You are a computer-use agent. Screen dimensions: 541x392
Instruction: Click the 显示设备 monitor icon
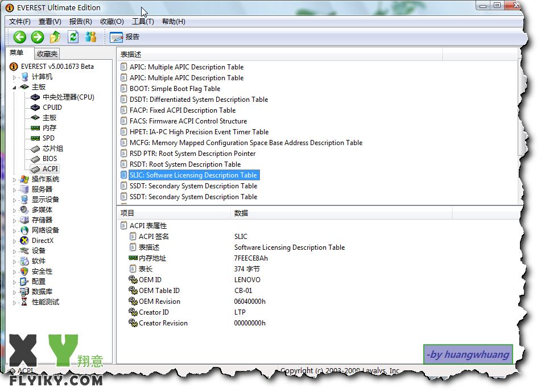24,200
